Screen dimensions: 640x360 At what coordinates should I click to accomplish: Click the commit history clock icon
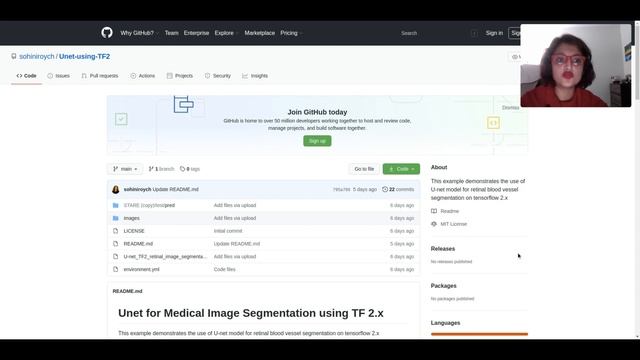click(x=385, y=189)
